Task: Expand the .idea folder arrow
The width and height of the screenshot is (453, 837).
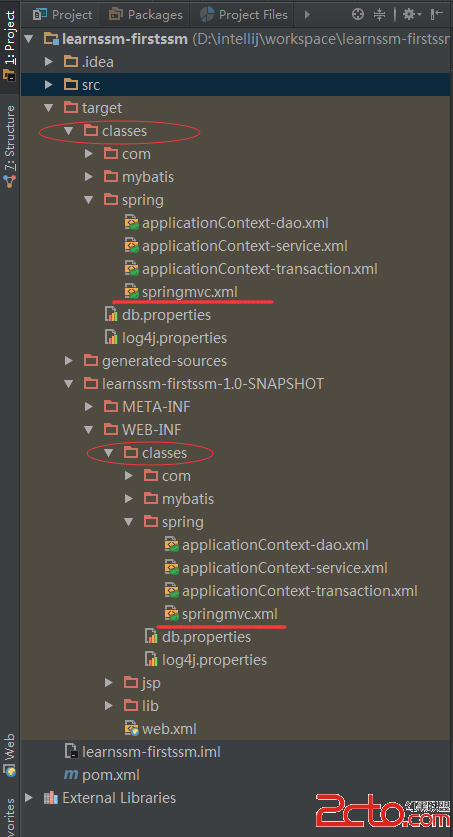Action: tap(49, 62)
